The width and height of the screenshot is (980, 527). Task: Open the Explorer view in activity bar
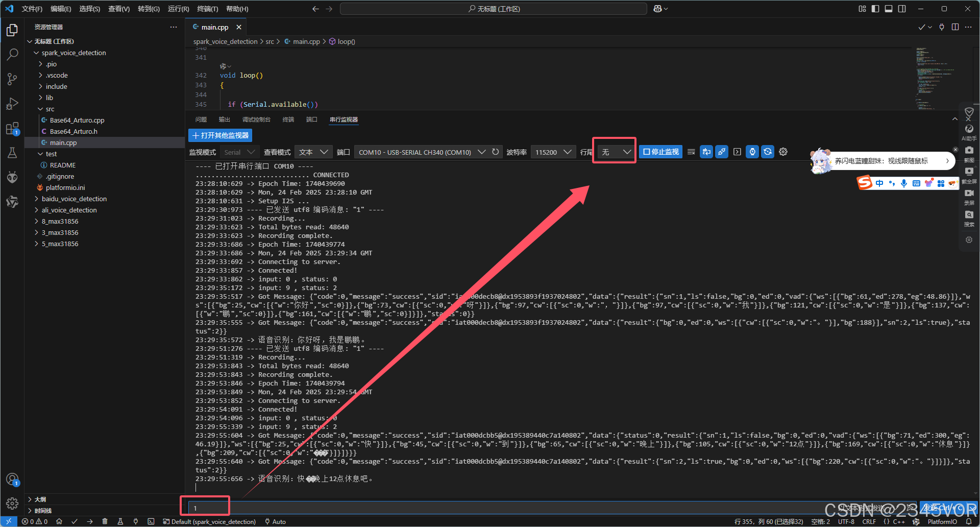coord(12,30)
